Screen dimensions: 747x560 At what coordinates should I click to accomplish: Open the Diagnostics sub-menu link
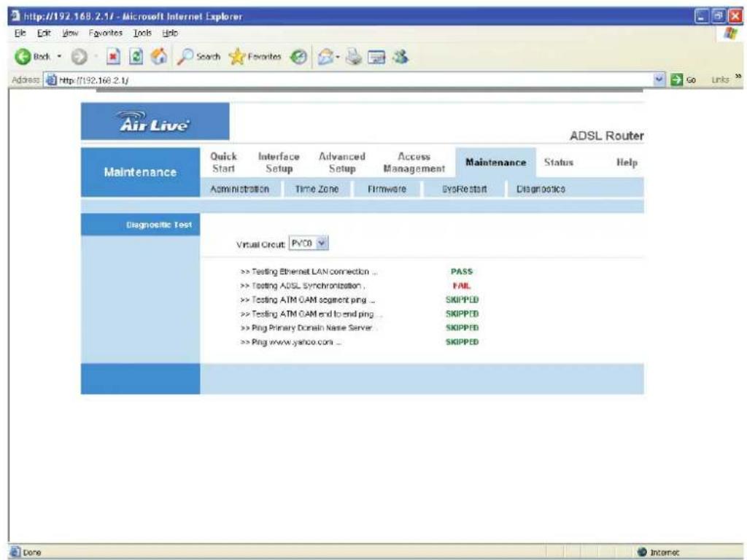541,189
